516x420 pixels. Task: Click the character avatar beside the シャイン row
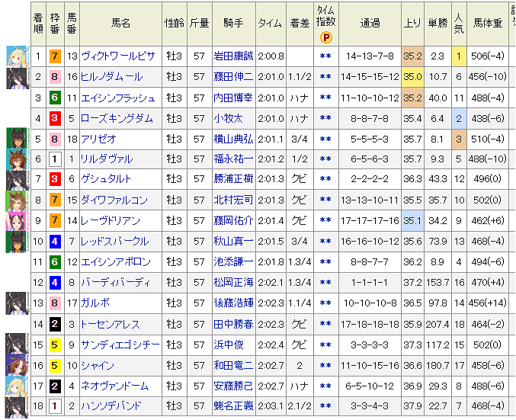[17, 365]
